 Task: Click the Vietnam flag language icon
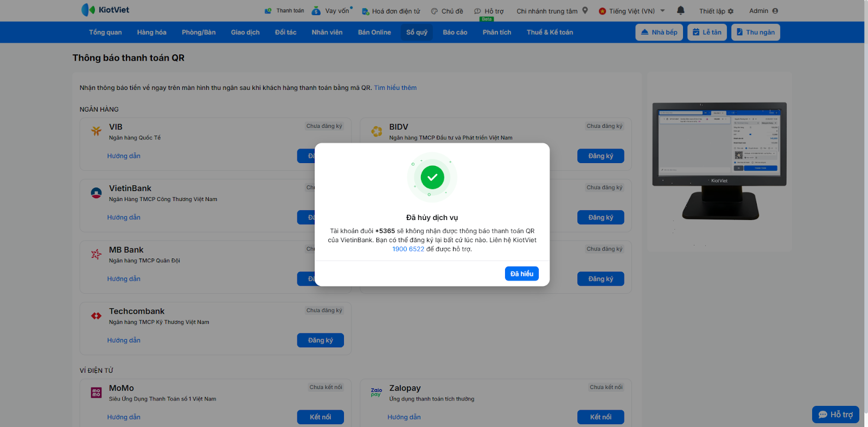click(x=602, y=11)
